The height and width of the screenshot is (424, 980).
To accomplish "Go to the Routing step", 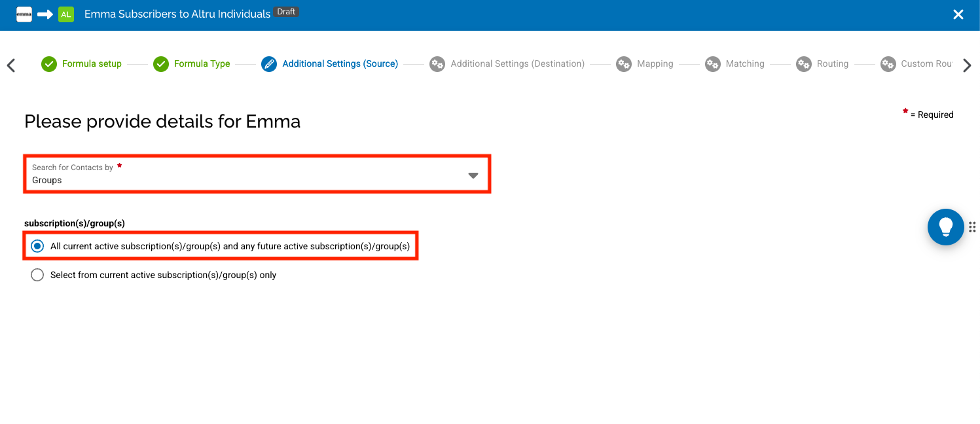I will point(833,64).
